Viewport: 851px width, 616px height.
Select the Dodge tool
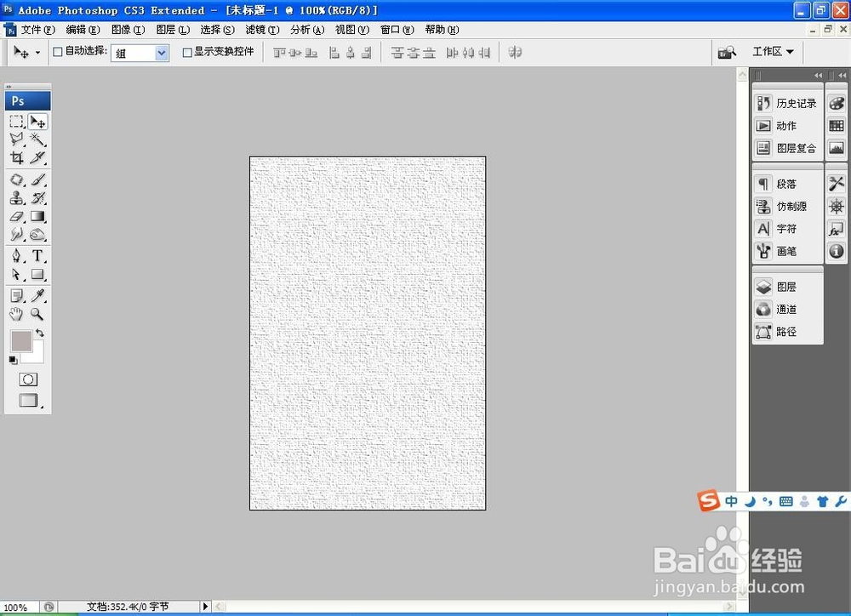tap(37, 234)
